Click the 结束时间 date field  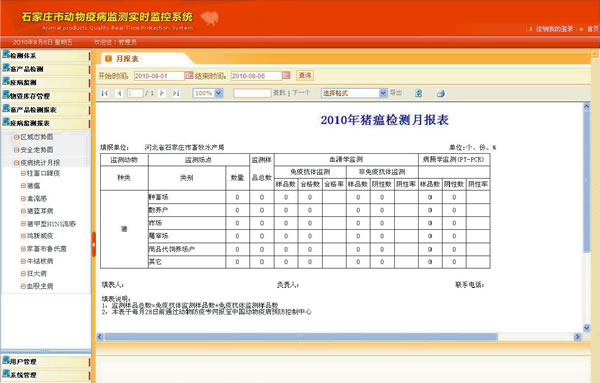click(256, 76)
